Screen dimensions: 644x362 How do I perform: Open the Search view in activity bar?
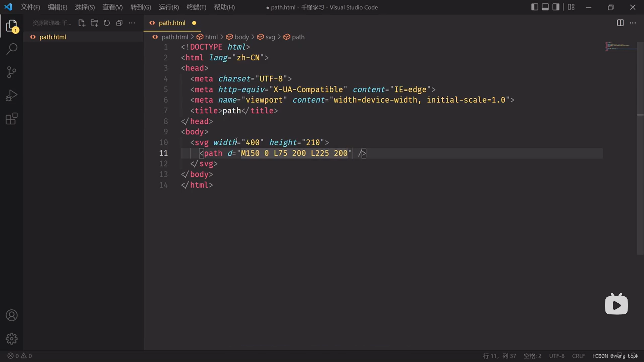(x=12, y=49)
